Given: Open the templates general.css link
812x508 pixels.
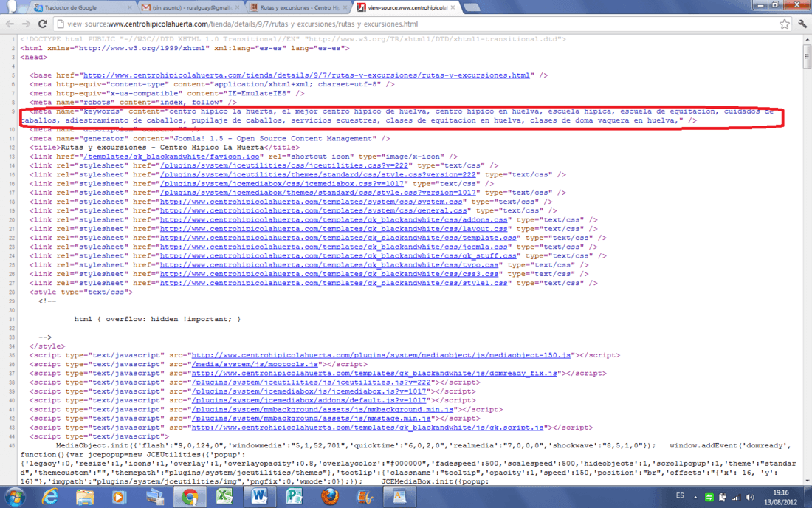Looking at the screenshot, I should click(313, 210).
